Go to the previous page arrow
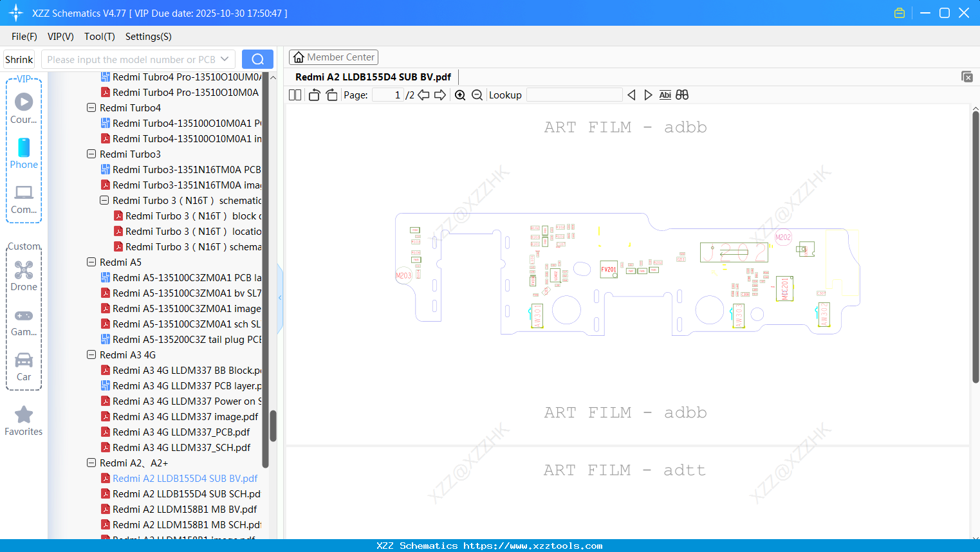 (423, 95)
